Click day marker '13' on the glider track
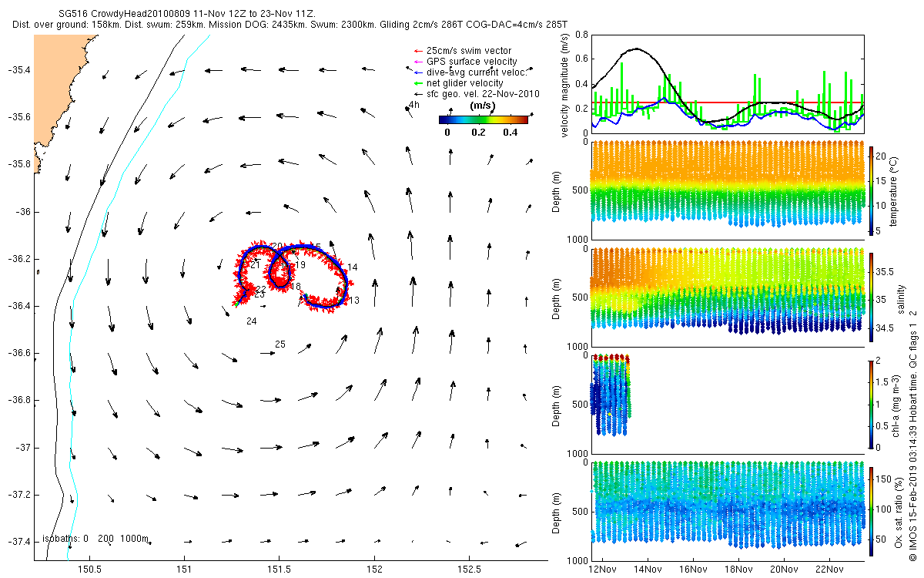The width and height of the screenshot is (924, 578). tap(354, 301)
